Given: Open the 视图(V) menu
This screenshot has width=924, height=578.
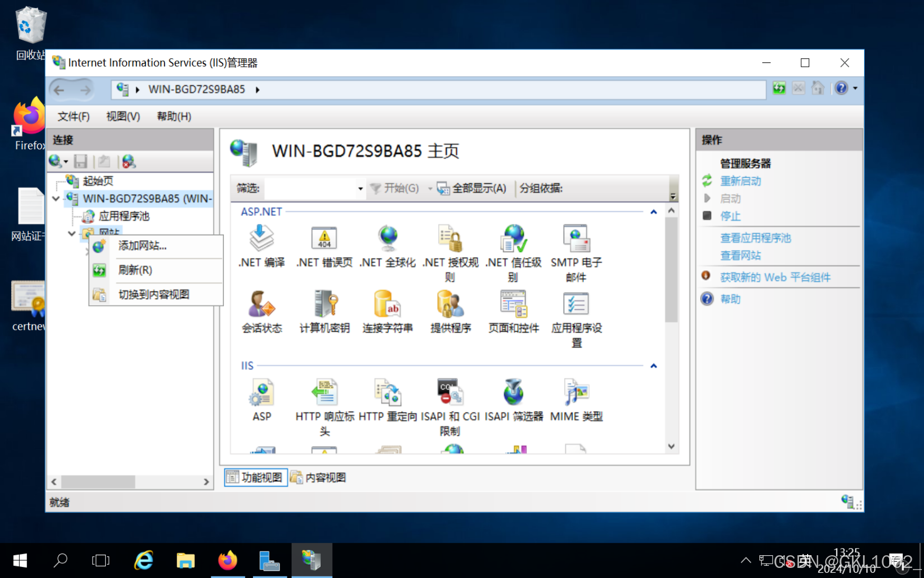Looking at the screenshot, I should [x=123, y=116].
